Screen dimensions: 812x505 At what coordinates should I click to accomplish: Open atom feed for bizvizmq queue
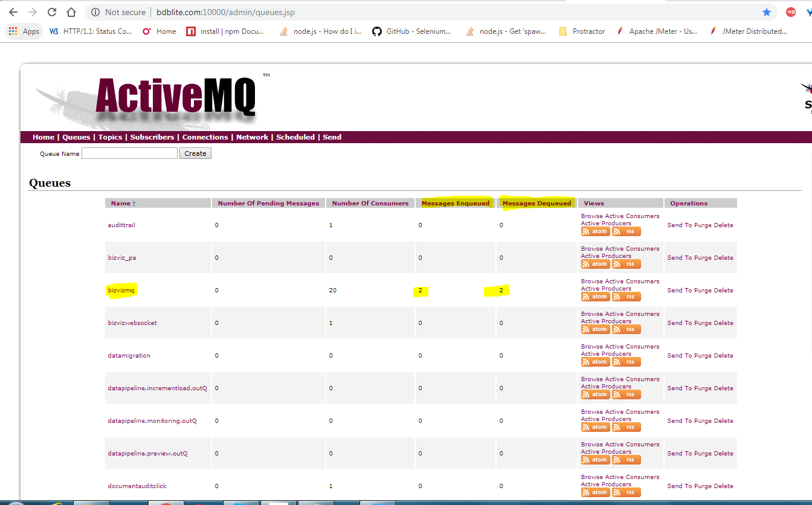(595, 297)
